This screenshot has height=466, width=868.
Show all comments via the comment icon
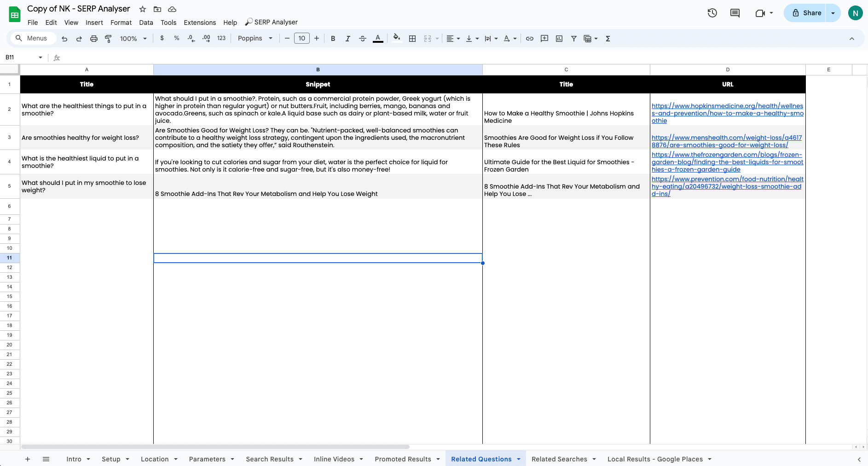coord(734,13)
